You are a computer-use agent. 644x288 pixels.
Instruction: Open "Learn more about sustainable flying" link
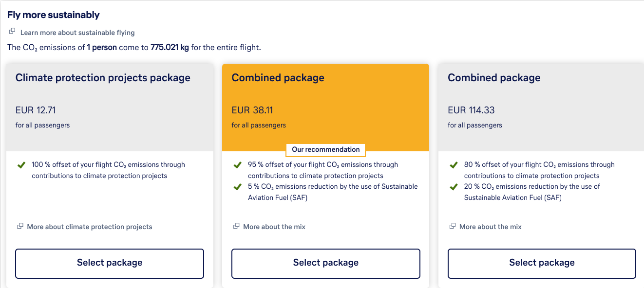pyautogui.click(x=77, y=33)
